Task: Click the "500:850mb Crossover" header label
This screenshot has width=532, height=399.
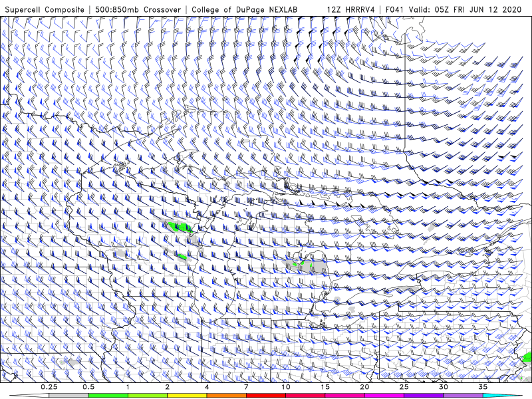Action: [x=138, y=9]
